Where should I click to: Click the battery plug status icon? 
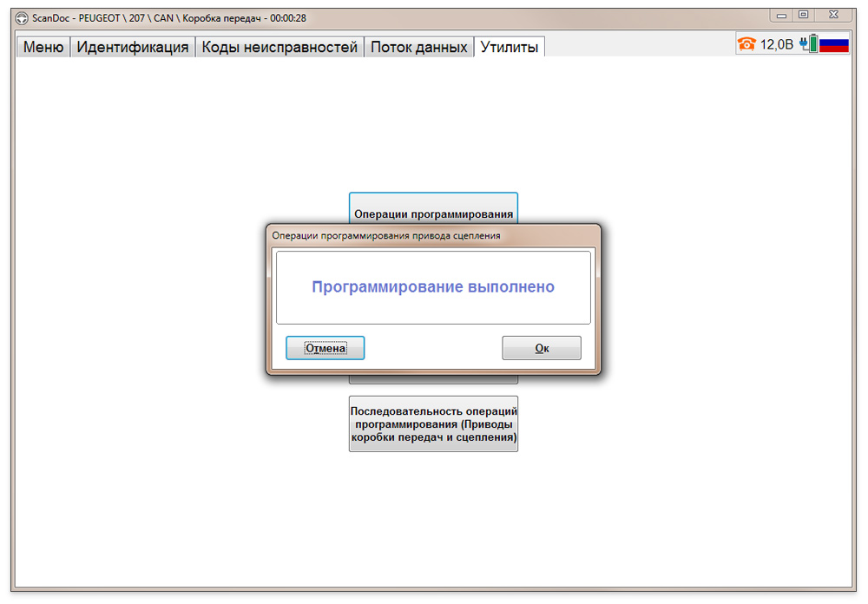click(809, 43)
